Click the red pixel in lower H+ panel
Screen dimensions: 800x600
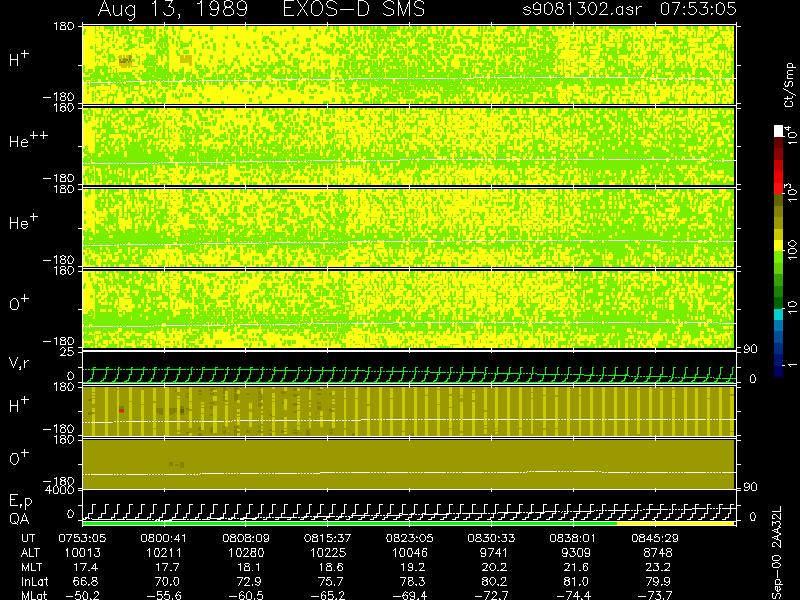point(121,410)
